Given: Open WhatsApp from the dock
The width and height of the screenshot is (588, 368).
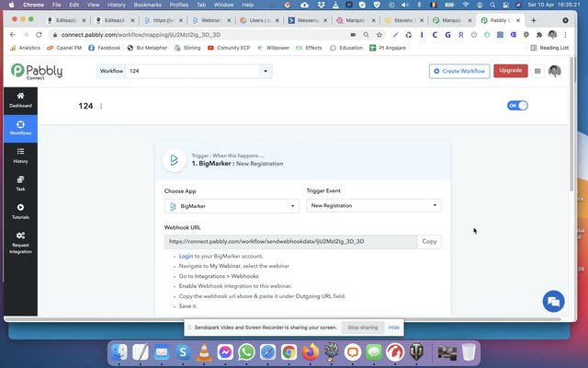Looking at the screenshot, I should click(x=246, y=352).
